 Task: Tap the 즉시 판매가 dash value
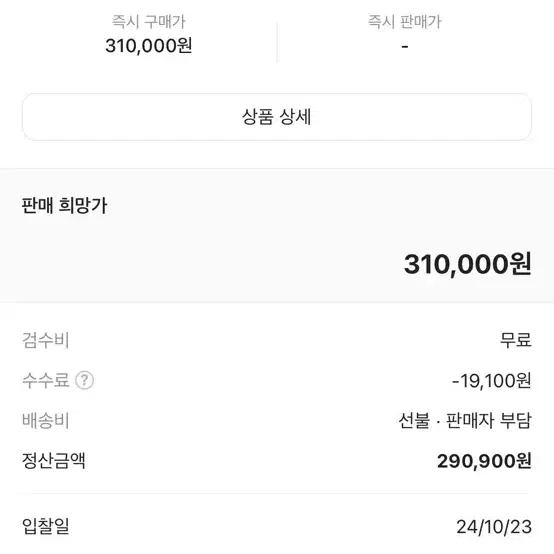click(405, 47)
